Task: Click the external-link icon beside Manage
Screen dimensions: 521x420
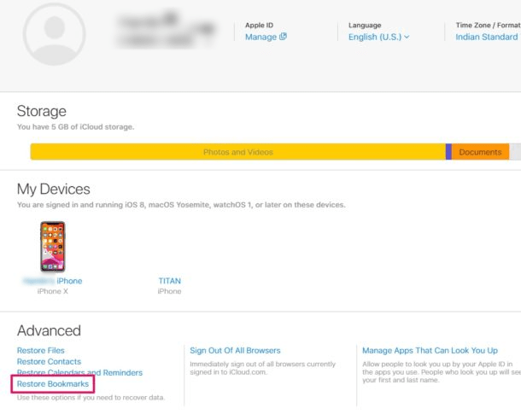Action: pos(284,37)
